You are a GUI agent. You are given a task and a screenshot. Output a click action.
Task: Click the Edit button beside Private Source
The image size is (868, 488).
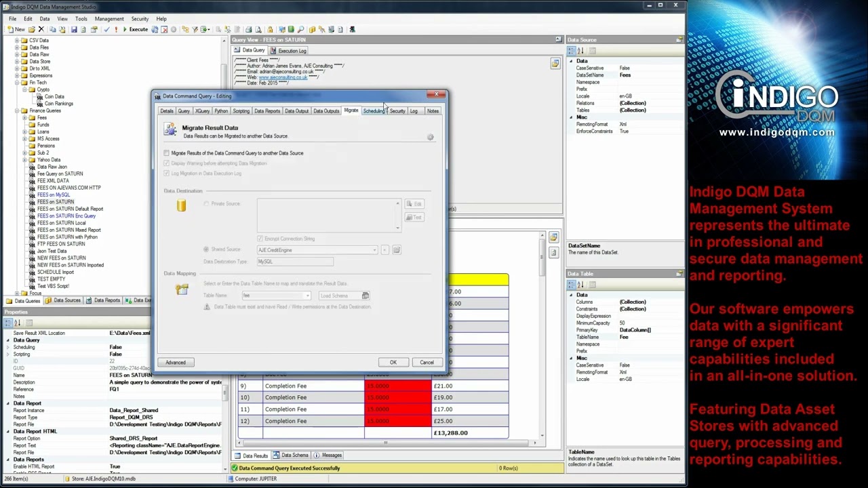(x=414, y=204)
